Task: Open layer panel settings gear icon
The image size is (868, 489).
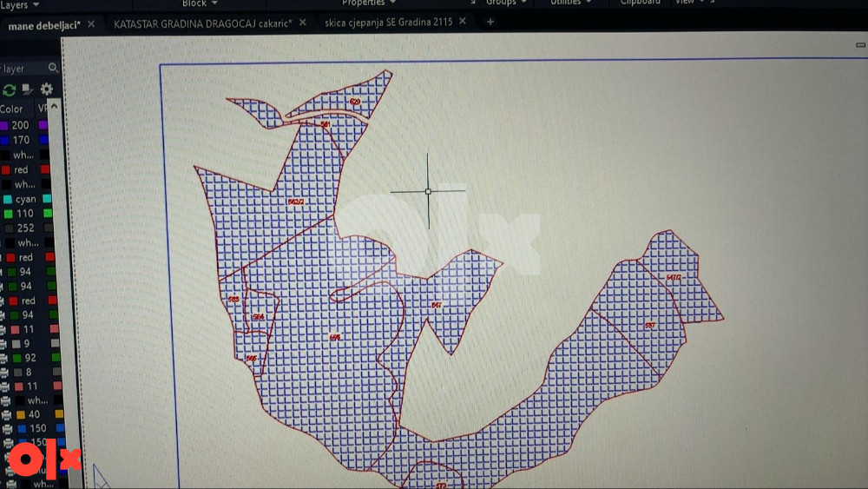Action: (47, 89)
